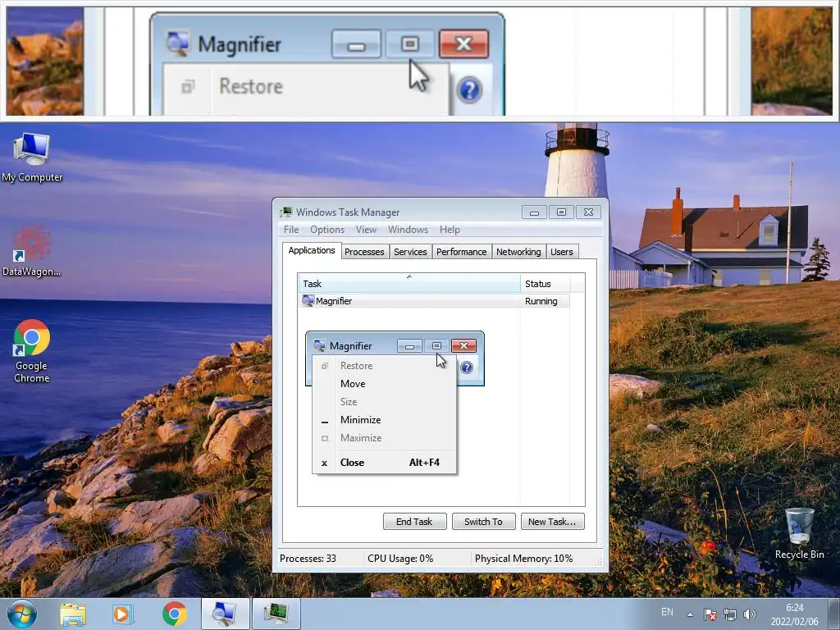
Task: Open View menu in Task Manager
Action: [x=366, y=230]
